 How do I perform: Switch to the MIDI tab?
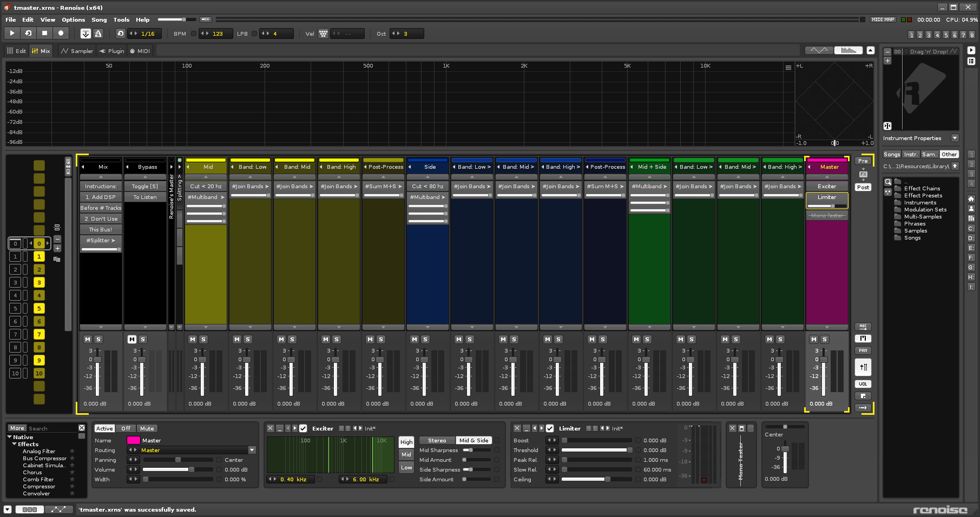pos(140,51)
